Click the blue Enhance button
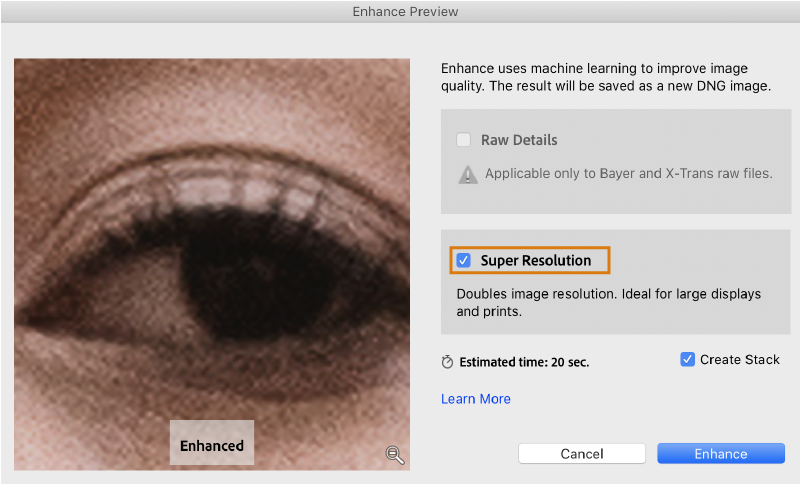Screen dimensions: 800x484 (720, 454)
